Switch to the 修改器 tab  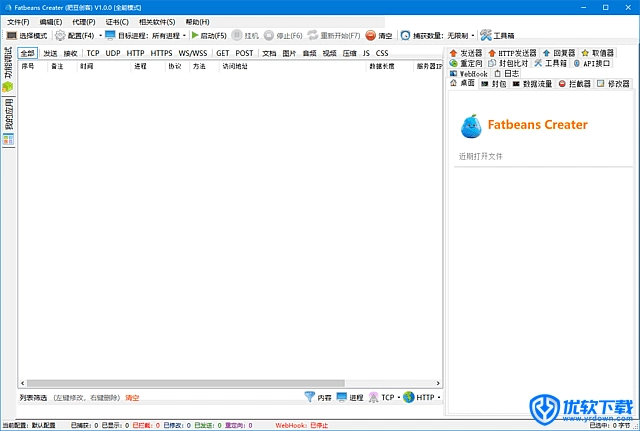[x=613, y=84]
